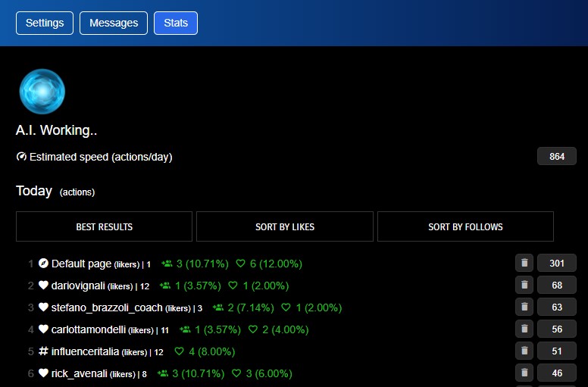This screenshot has height=387, width=588.
Task: Select the dariovignali target name
Action: click(78, 286)
